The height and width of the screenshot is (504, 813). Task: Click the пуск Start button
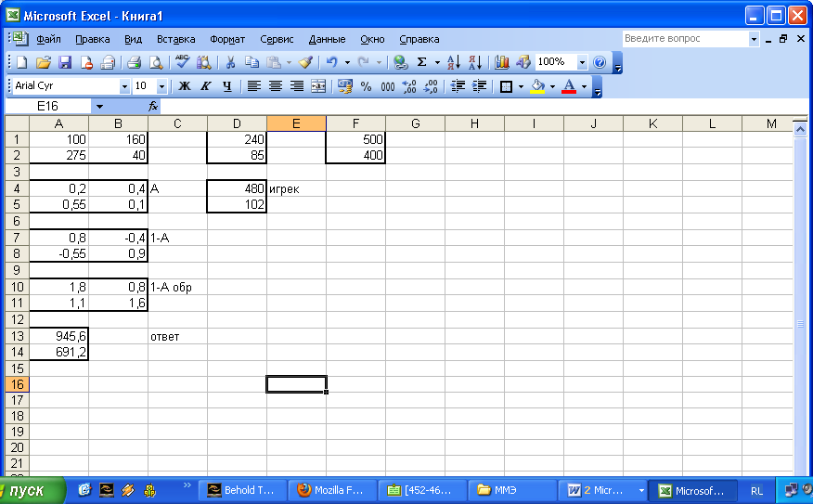coord(32,490)
